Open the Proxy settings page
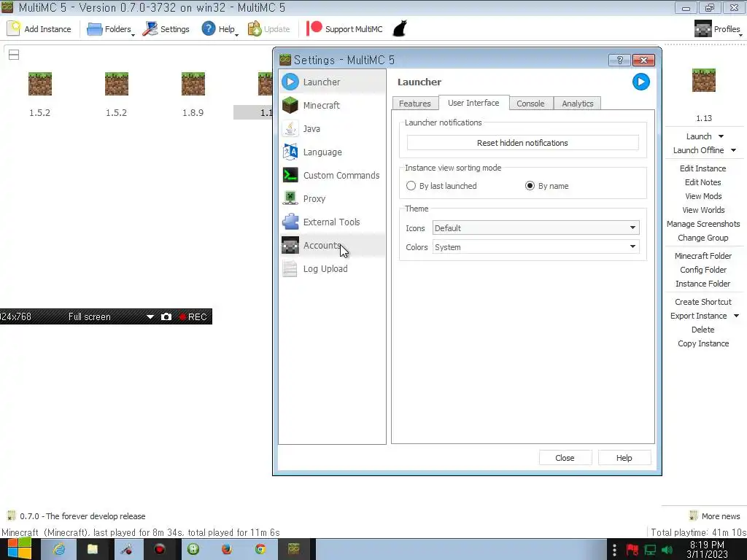The width and height of the screenshot is (747, 560). coord(332,198)
